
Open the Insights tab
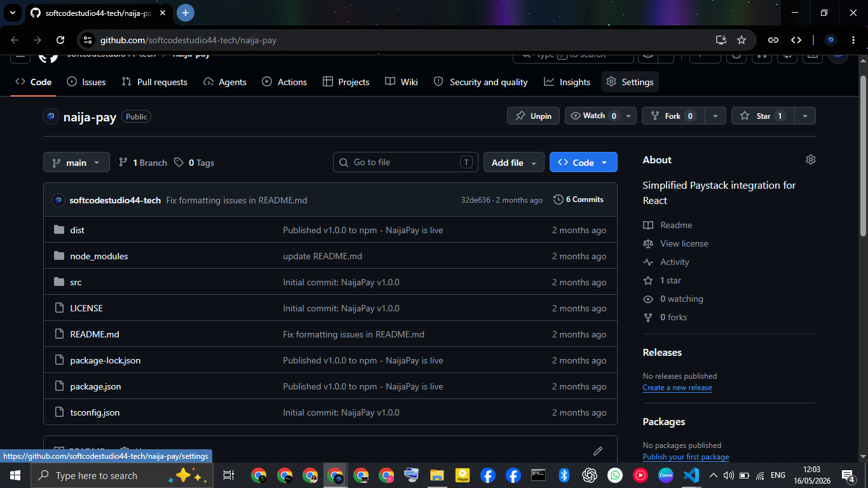(x=567, y=82)
